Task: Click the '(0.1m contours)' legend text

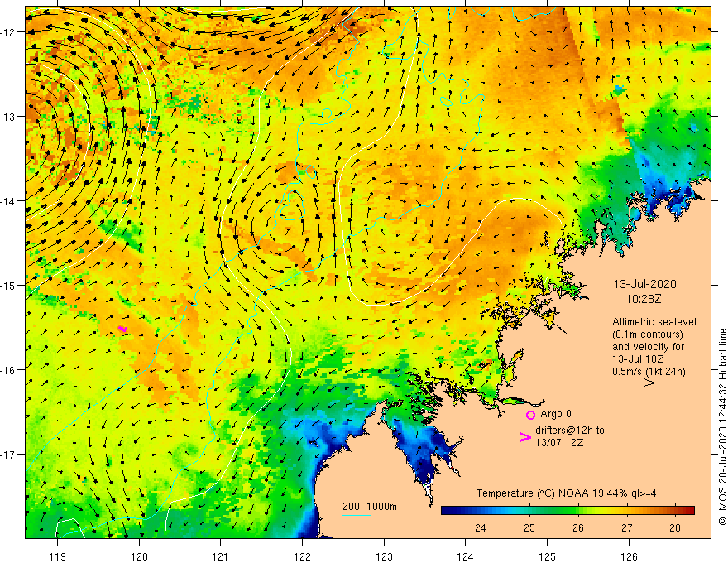Action: (x=648, y=334)
